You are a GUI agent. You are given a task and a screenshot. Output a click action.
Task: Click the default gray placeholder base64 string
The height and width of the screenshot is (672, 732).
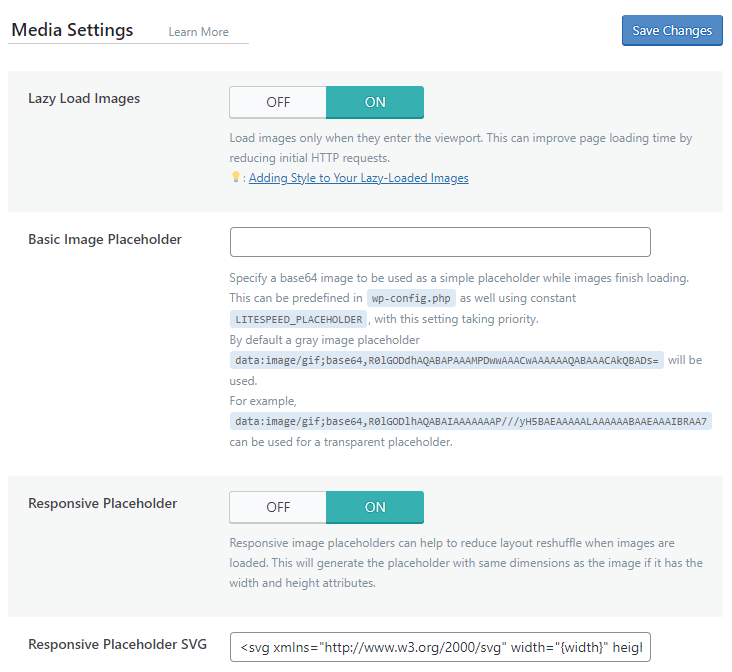446,361
